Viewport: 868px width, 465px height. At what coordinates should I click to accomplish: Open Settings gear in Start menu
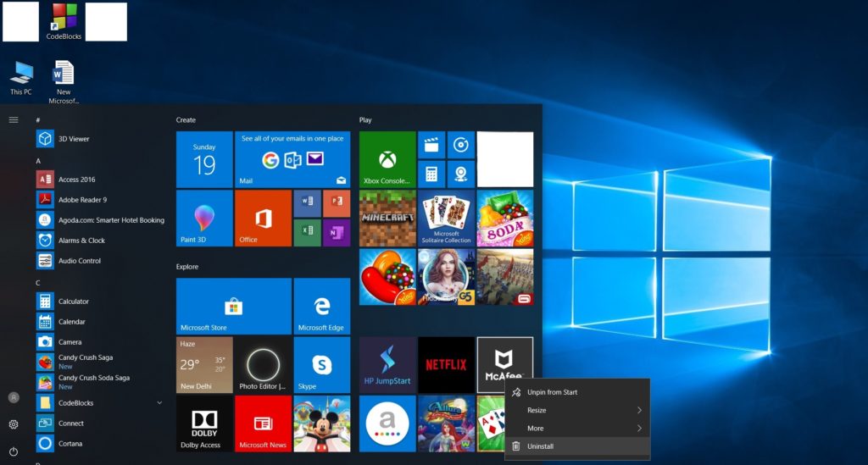pyautogui.click(x=14, y=424)
